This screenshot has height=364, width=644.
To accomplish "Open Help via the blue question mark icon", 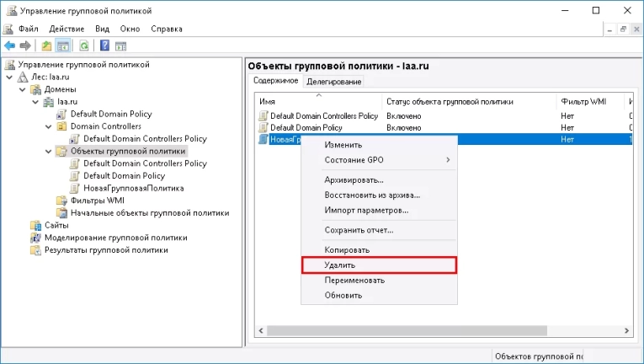I will coord(105,45).
